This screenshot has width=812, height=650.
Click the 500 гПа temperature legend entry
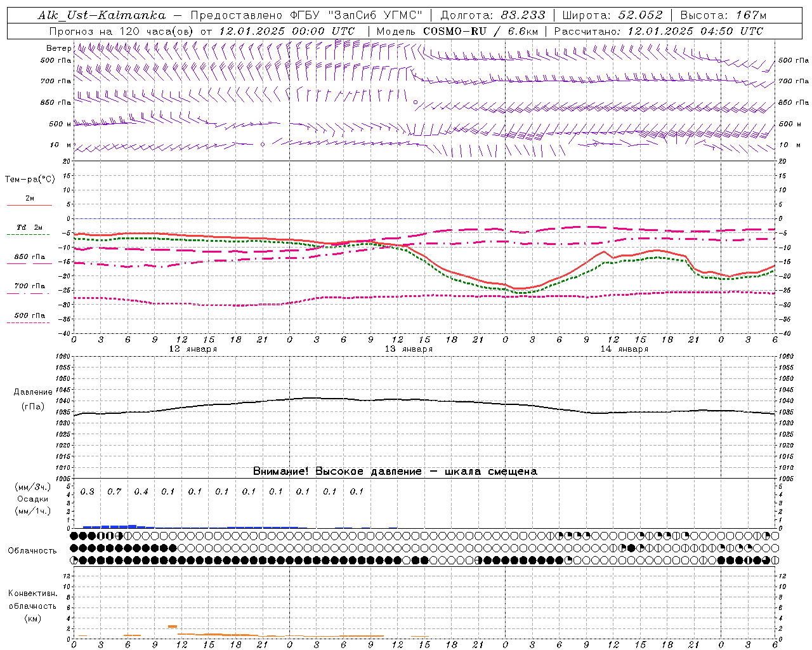(30, 315)
